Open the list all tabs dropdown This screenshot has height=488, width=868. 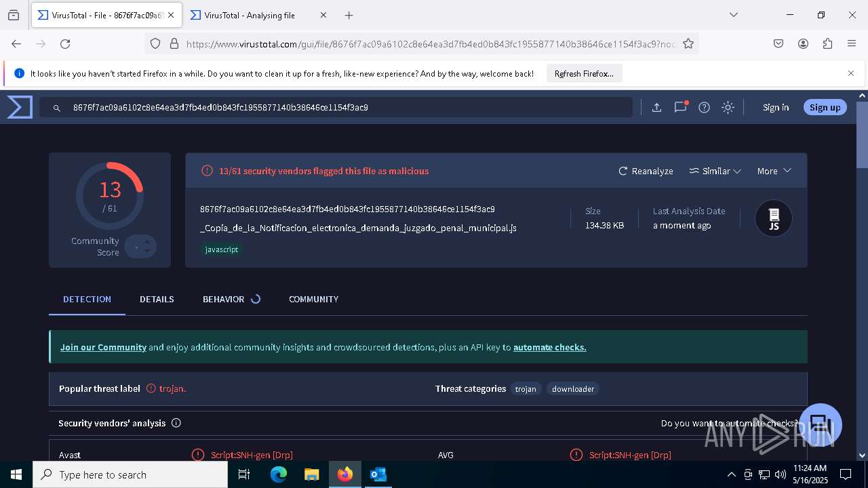[733, 15]
